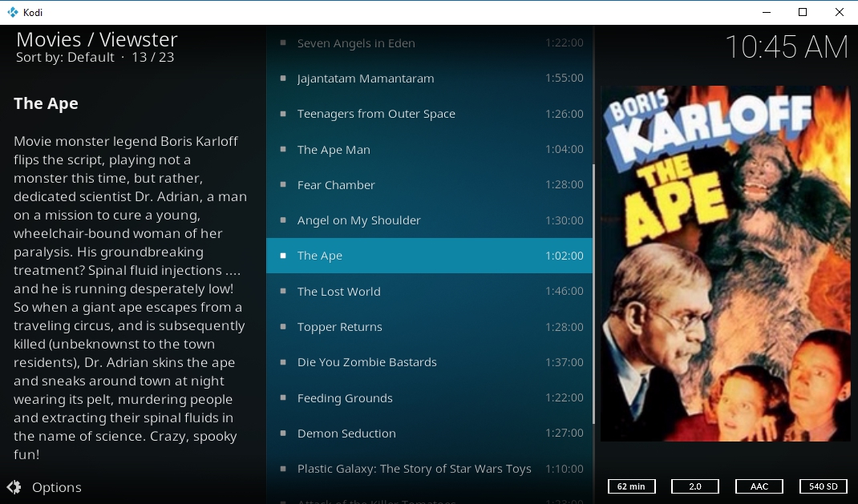This screenshot has width=858, height=504.
Task: Click the watched-status square beside The Ape
Action: [x=282, y=256]
